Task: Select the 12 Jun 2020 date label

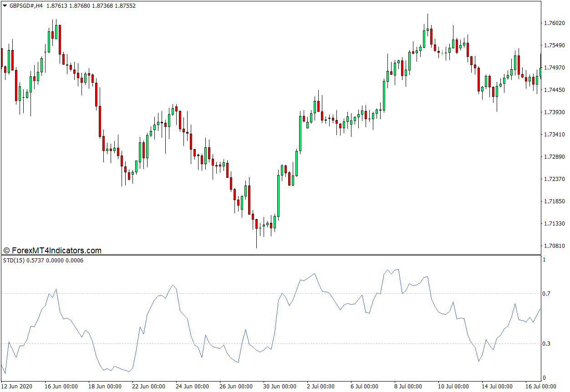Action: click(17, 387)
